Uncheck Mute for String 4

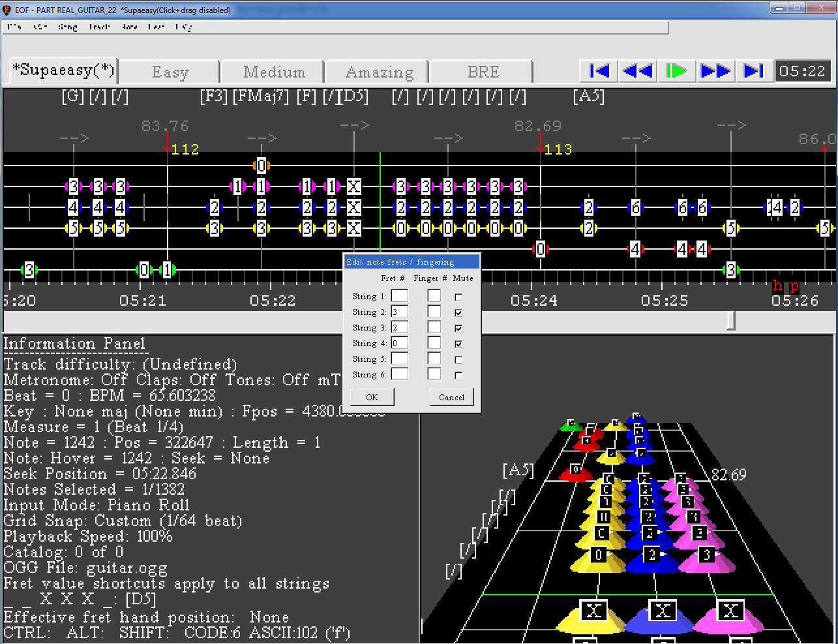pos(458,344)
